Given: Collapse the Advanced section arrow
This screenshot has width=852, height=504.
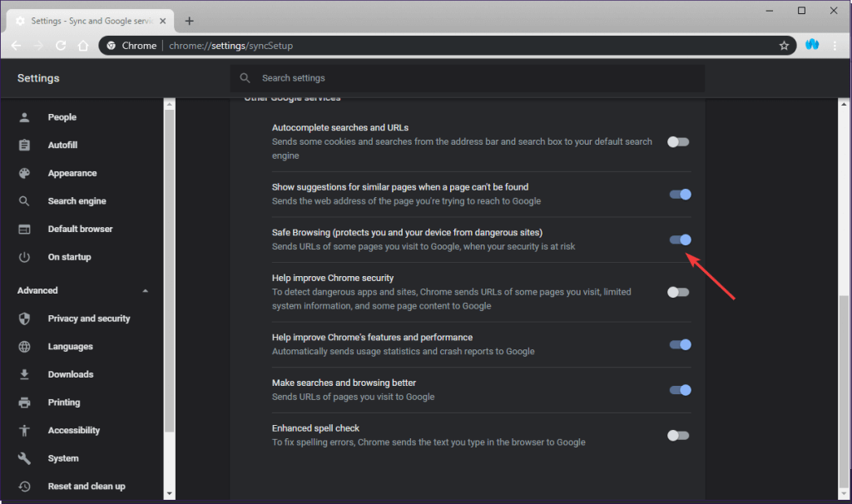Looking at the screenshot, I should [x=145, y=290].
